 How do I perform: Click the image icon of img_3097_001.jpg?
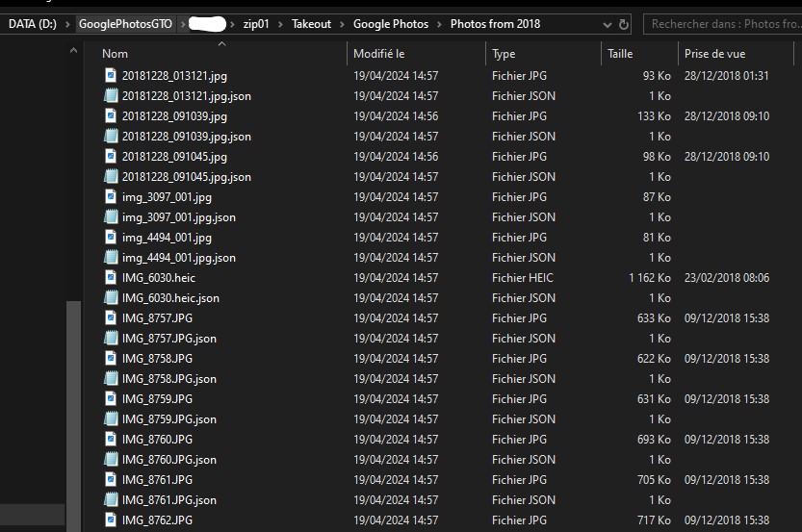(111, 196)
